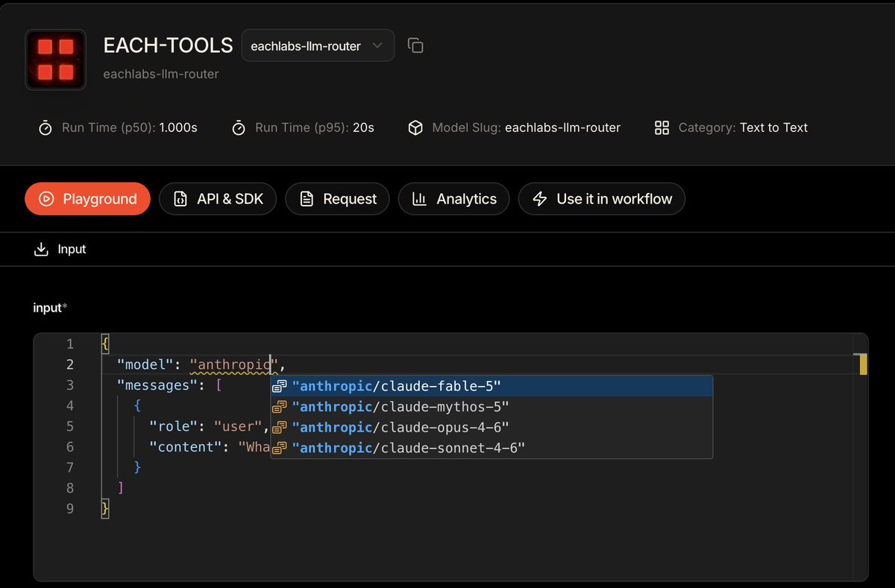
Task: Choose anthropic/claude-opus-4-6 suggestion
Action: pyautogui.click(x=492, y=427)
